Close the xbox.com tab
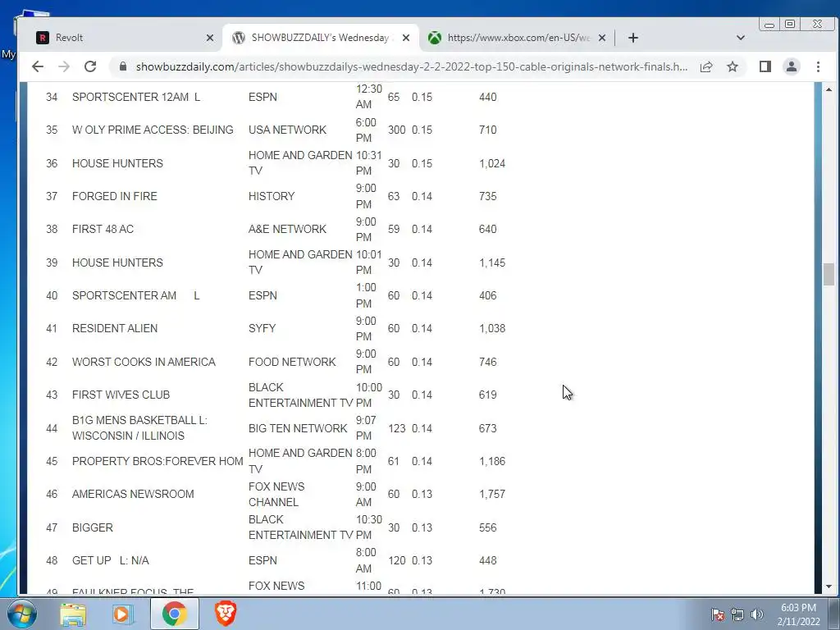Image resolution: width=840 pixels, height=630 pixels. [602, 38]
